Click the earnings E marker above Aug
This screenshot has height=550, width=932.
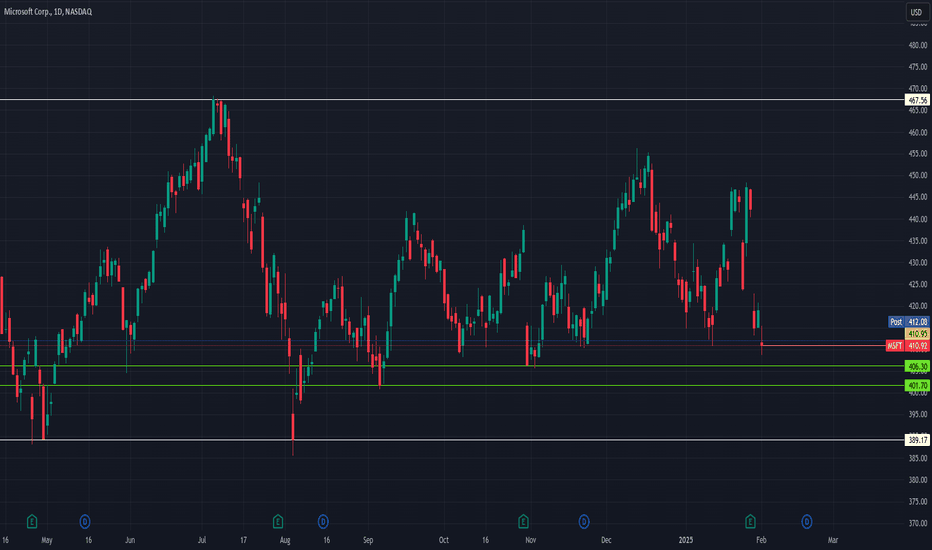pyautogui.click(x=278, y=522)
